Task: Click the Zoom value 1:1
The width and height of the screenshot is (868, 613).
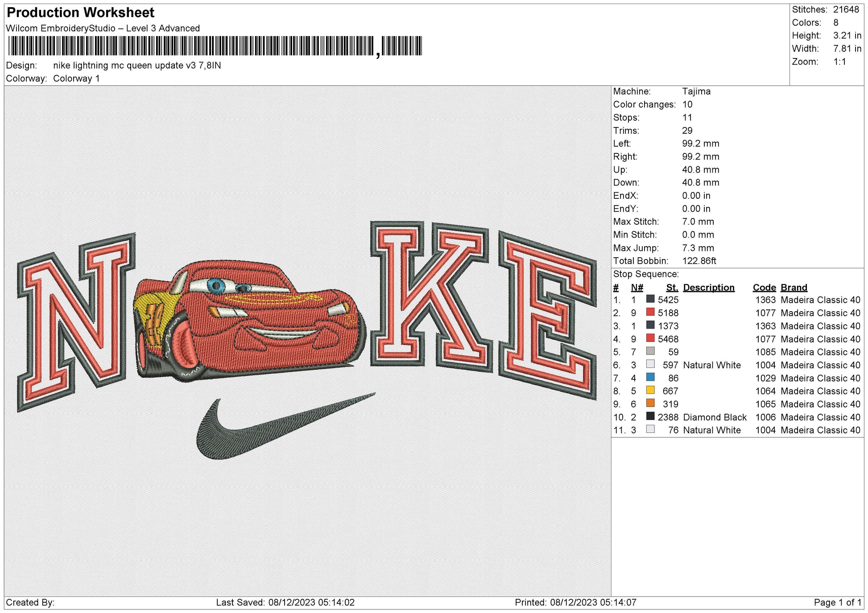Action: 839,62
